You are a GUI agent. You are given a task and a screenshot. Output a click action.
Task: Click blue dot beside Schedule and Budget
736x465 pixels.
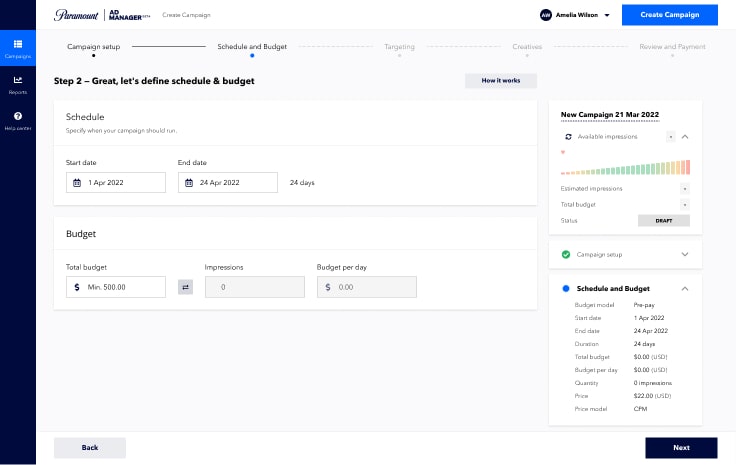tap(566, 289)
